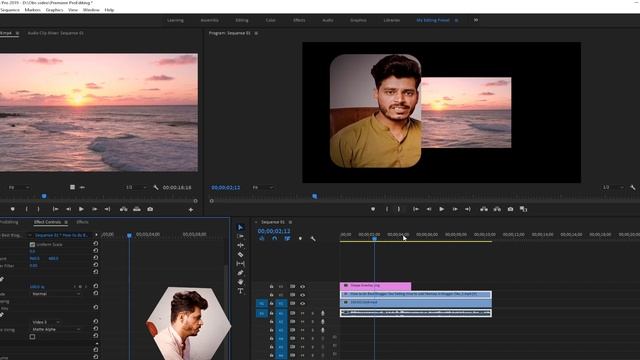The image size is (640, 360).
Task: Select the Type tool
Action: [x=240, y=291]
